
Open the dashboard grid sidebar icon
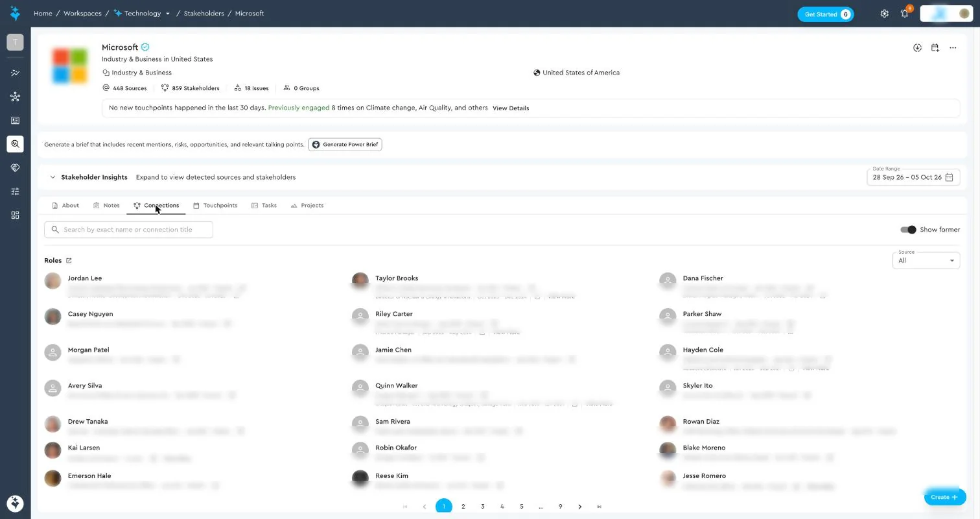pos(15,215)
